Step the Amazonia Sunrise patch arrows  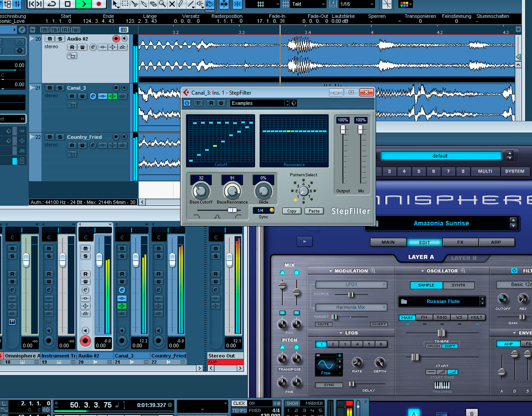coord(513,223)
